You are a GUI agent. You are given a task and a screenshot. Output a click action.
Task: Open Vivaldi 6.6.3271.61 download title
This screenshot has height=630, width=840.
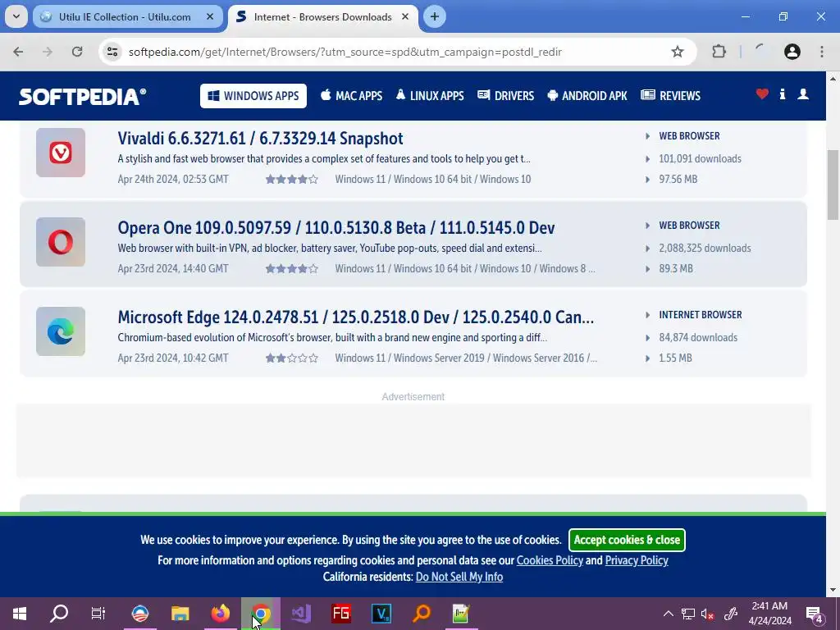(x=260, y=139)
